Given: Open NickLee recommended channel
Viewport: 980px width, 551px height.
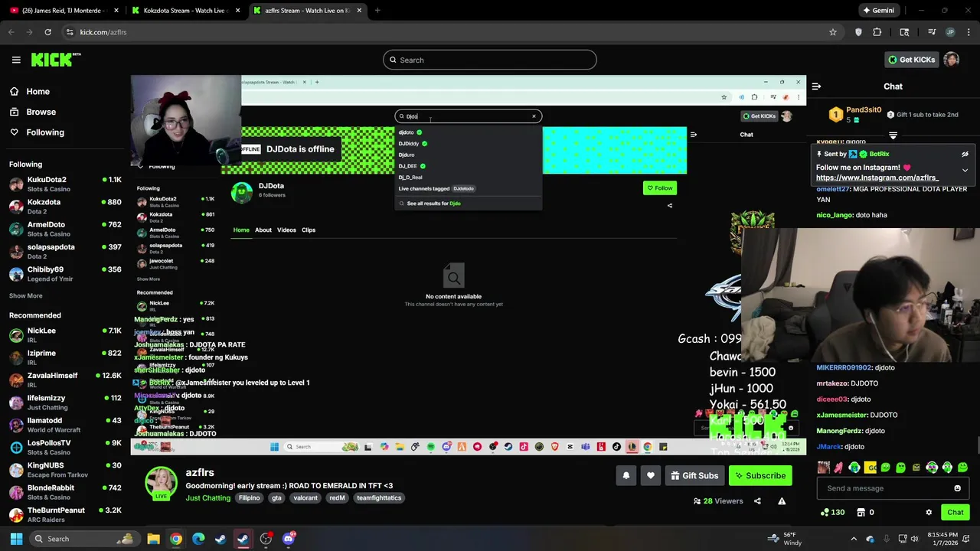Looking at the screenshot, I should tap(65, 335).
